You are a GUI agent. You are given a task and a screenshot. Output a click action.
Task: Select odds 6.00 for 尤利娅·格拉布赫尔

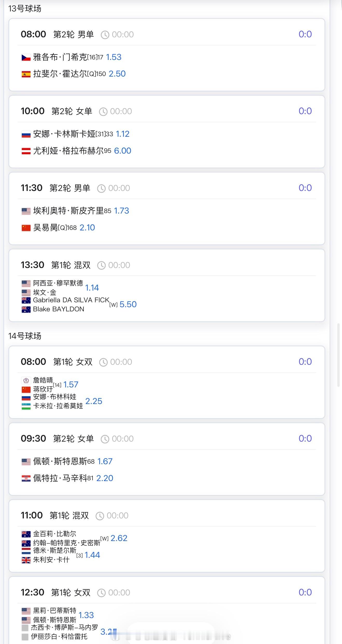[123, 150]
